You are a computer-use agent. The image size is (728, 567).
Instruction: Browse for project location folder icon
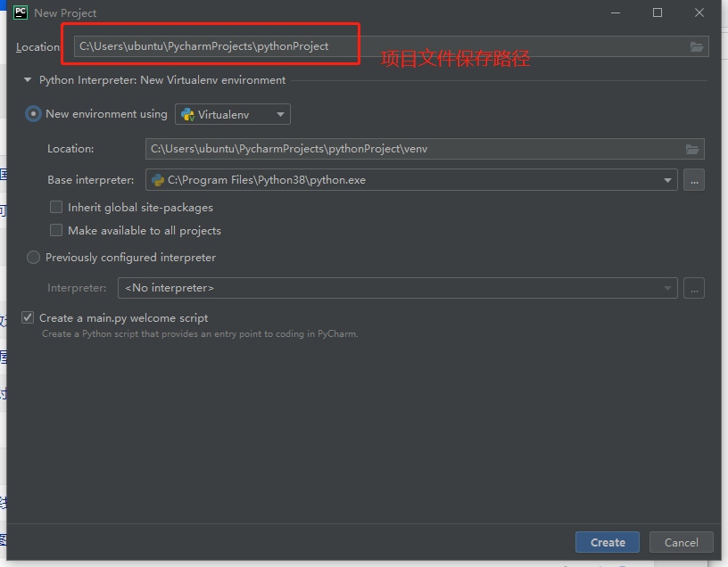(x=697, y=47)
